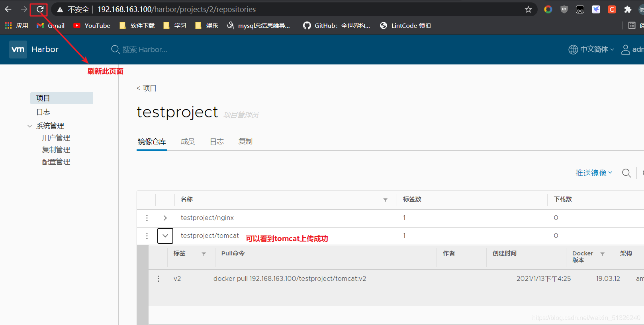Open the uBlock shield extension
Screen dimensions: 644x325
click(x=564, y=10)
